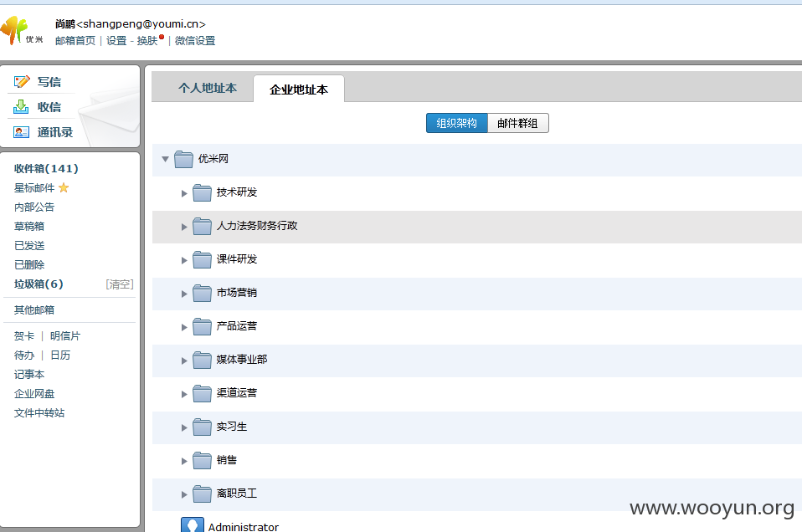Open 明信片 postcards link
The image size is (802, 532).
click(x=65, y=336)
